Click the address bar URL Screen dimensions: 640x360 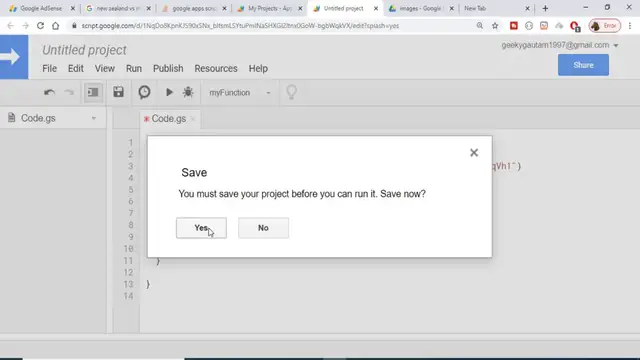pos(240,26)
